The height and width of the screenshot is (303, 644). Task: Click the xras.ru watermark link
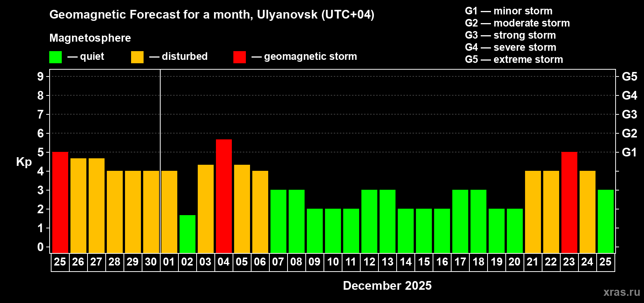tap(622, 292)
